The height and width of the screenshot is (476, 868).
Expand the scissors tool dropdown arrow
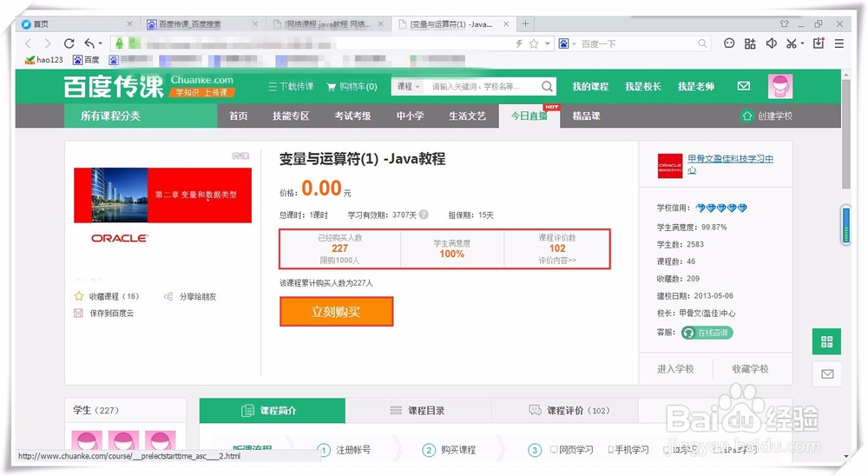tap(802, 43)
